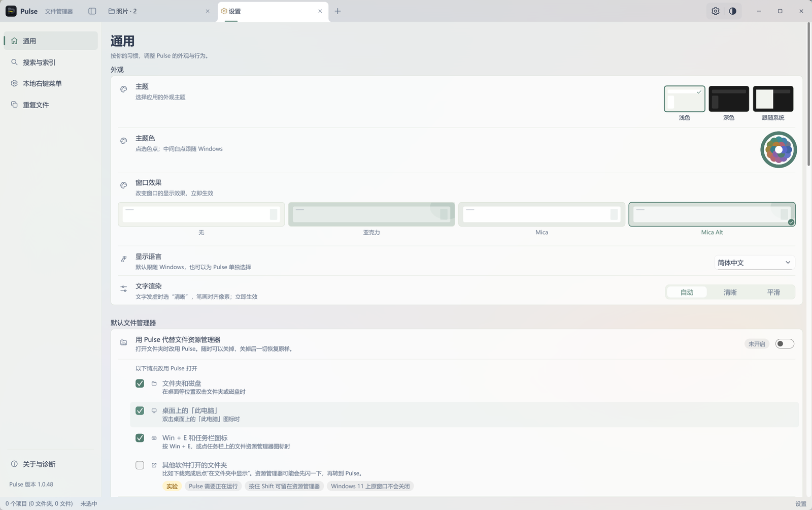Uncheck the Win + E 和任务栏图标 checkbox
The height and width of the screenshot is (510, 812).
[140, 438]
